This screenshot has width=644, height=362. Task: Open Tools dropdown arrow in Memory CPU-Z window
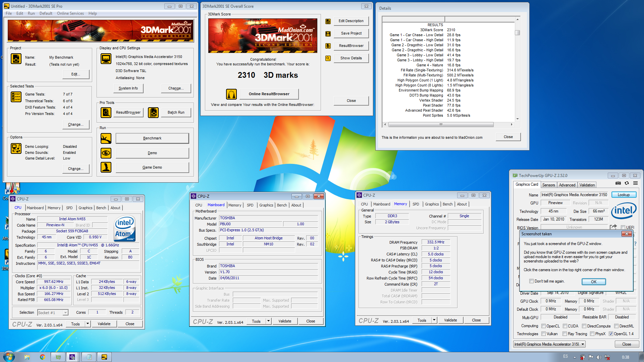click(434, 320)
